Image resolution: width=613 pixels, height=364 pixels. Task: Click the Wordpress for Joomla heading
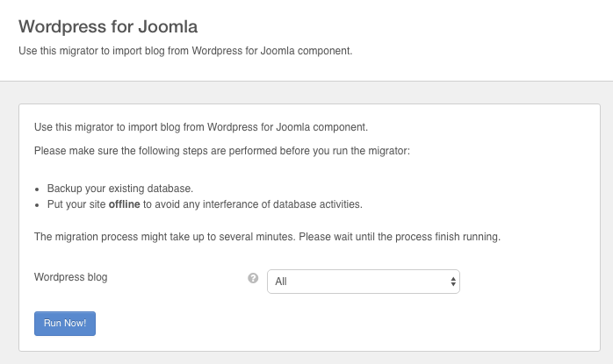pyautogui.click(x=108, y=26)
